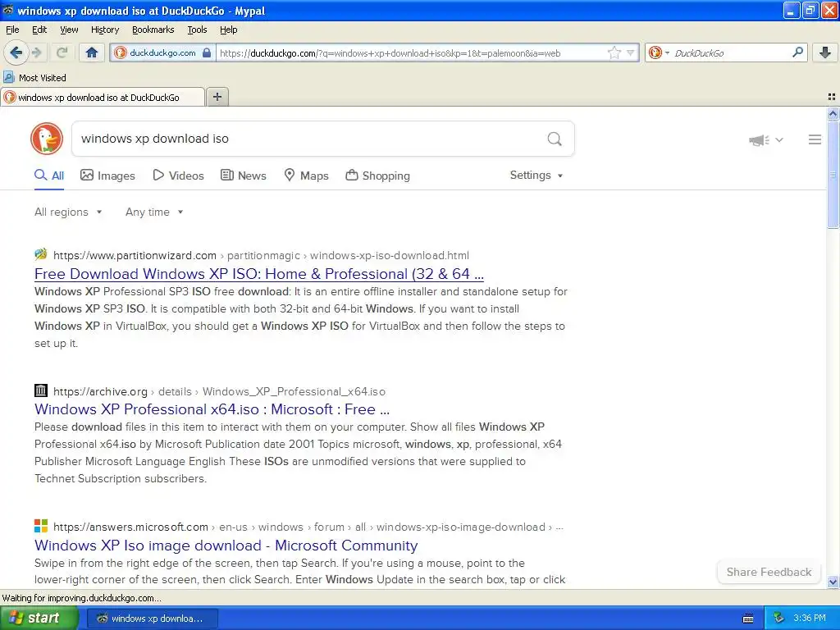Switch to Images results

coord(107,176)
